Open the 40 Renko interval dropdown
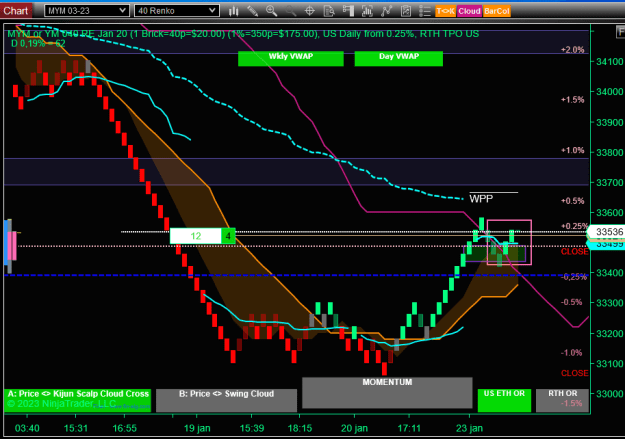Image resolution: width=625 pixels, height=439 pixels. pos(177,11)
